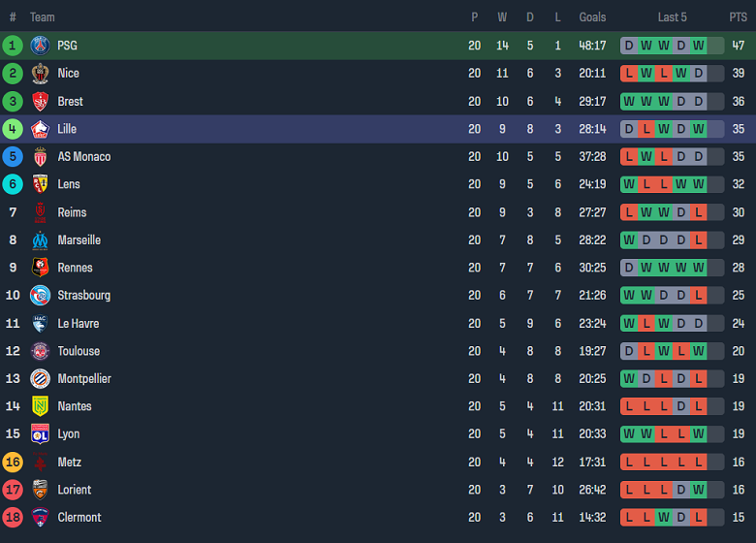Viewport: 756px width, 543px height.
Task: Open the Lille team link
Action: (x=67, y=129)
